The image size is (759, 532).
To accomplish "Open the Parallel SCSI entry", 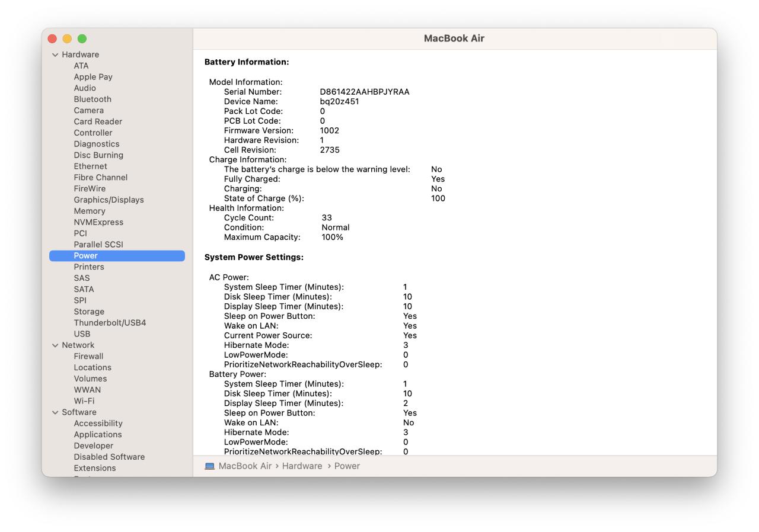I will (x=98, y=245).
